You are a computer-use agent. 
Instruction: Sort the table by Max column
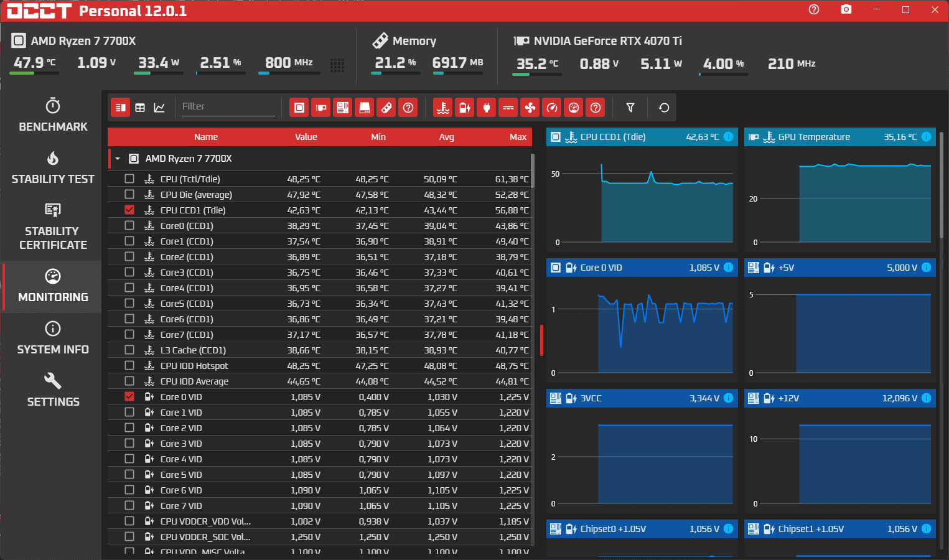tap(518, 137)
